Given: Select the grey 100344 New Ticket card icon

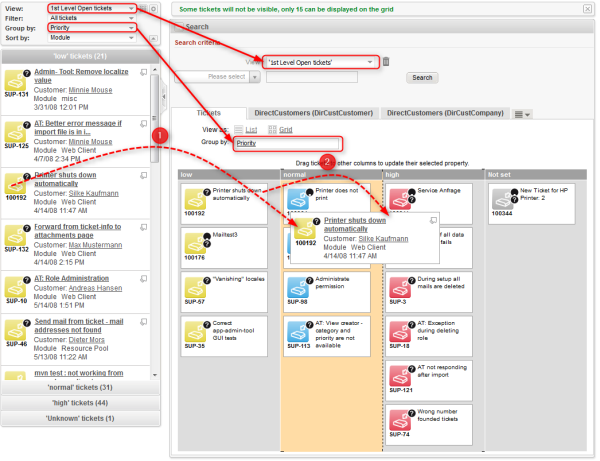Looking at the screenshot, I should 502,200.
